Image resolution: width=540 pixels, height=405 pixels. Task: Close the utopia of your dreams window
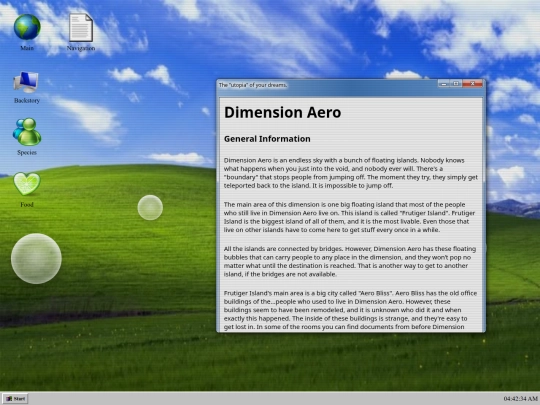point(472,84)
